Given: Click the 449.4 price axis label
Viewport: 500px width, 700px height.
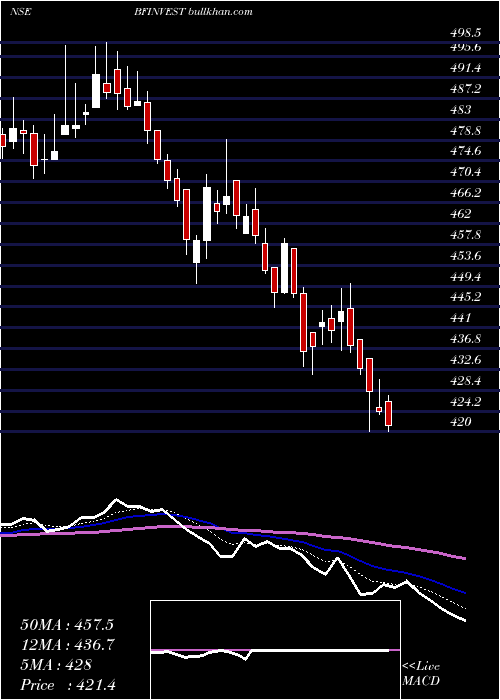Looking at the screenshot, I should [465, 277].
